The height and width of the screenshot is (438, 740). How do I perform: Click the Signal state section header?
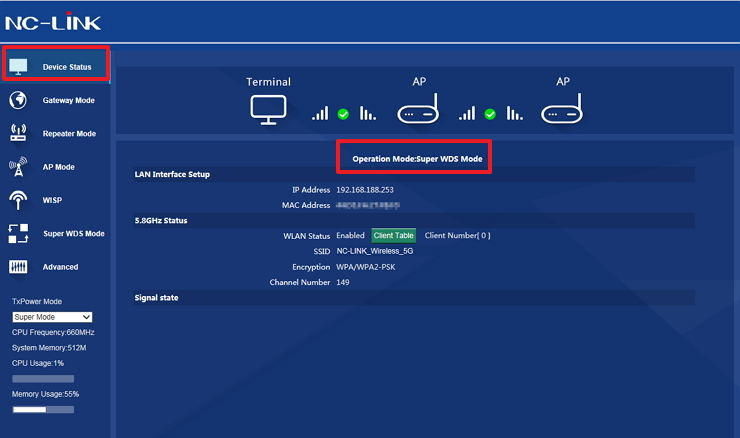click(x=413, y=298)
